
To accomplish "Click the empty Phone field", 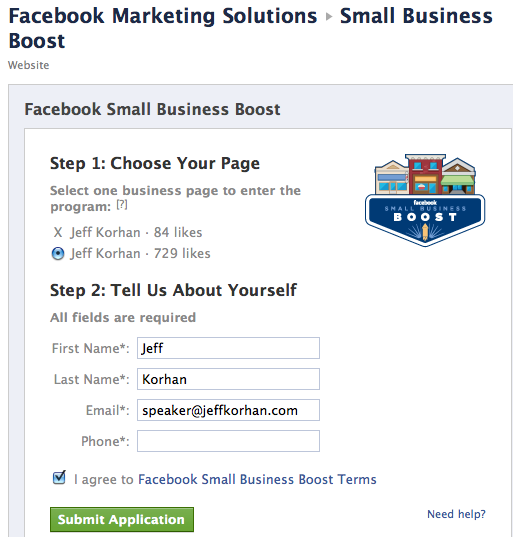I will (228, 441).
